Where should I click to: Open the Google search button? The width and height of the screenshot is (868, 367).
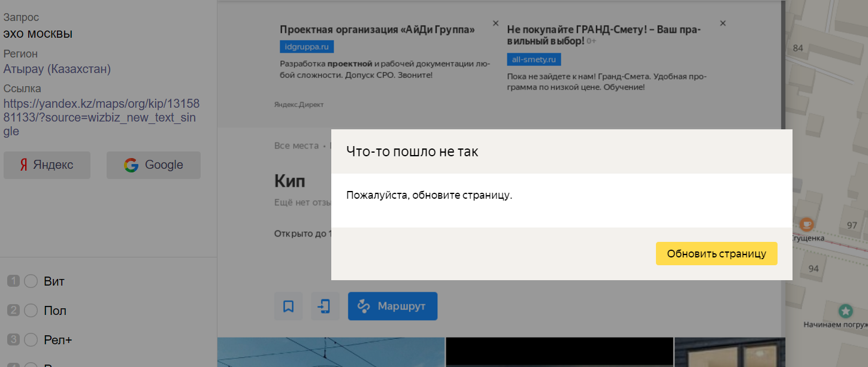coord(153,165)
